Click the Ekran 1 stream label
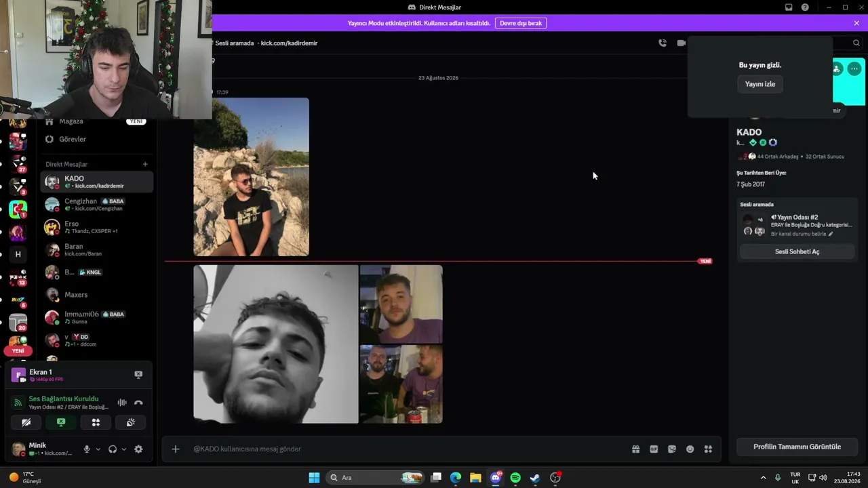The height and width of the screenshot is (488, 868). click(x=41, y=372)
